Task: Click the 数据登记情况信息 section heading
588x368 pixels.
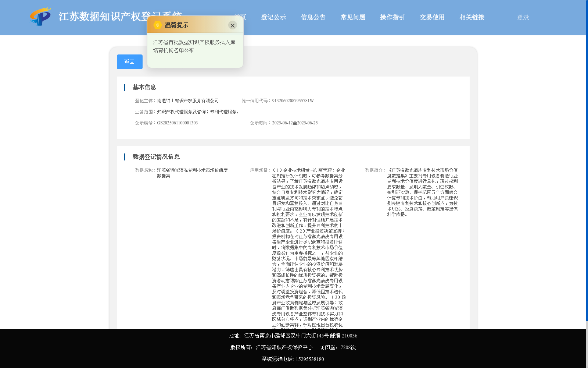Action: pyautogui.click(x=156, y=157)
